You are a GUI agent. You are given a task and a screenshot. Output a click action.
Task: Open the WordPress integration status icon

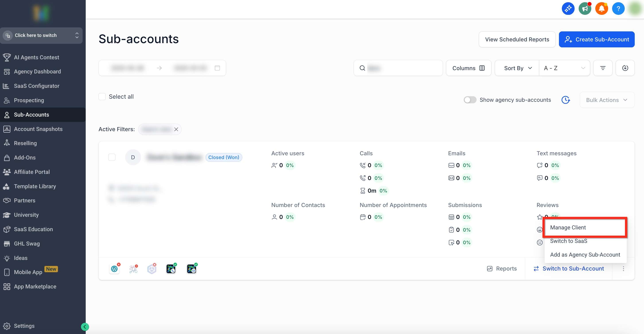114,269
